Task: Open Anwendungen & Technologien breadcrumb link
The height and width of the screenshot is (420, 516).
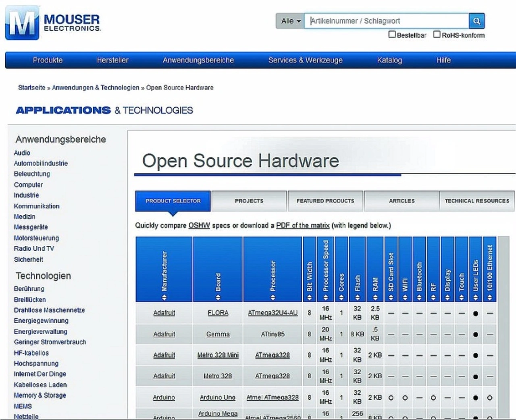Action: 96,87
